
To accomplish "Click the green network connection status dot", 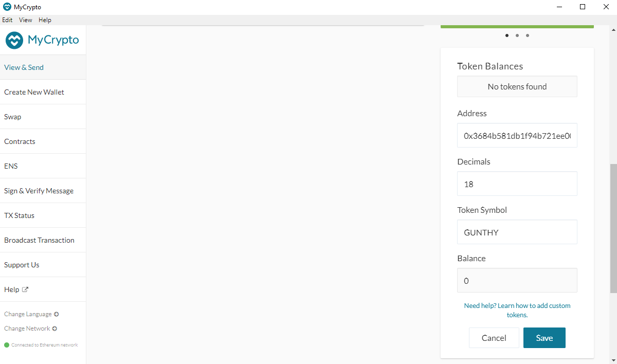I will [x=7, y=345].
